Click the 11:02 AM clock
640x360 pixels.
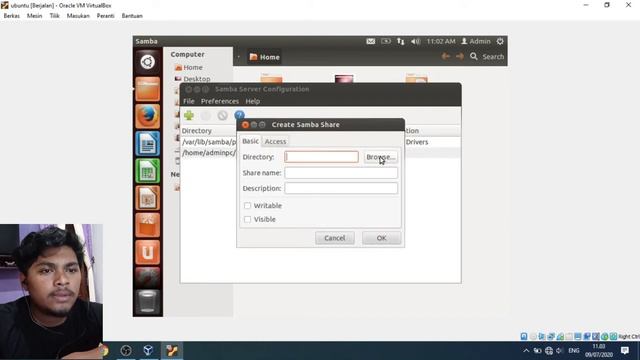[441, 41]
